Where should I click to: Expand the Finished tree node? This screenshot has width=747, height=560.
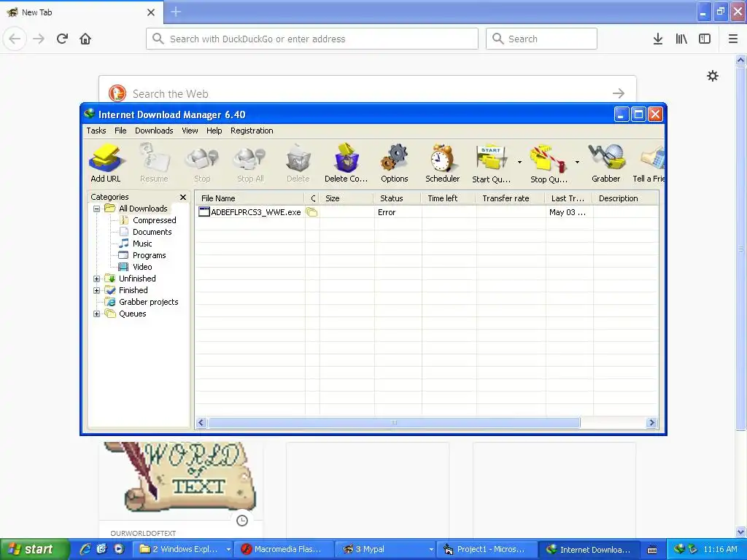coord(96,290)
